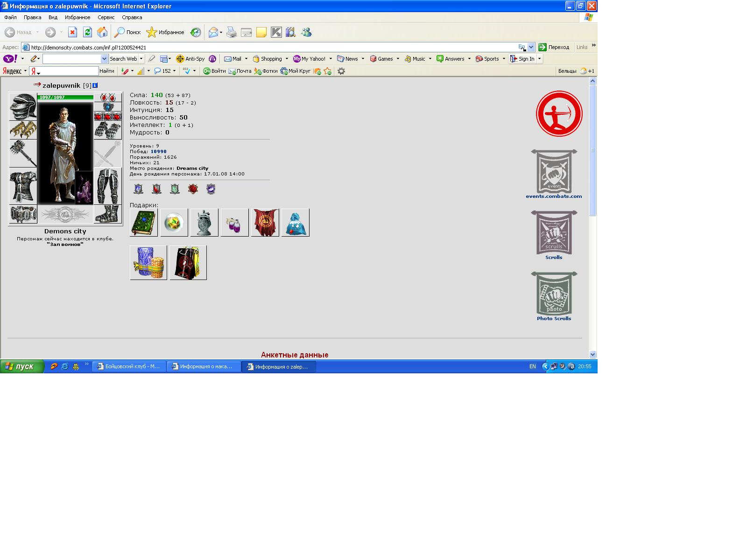Click the blue info icon next to zalepuwnik

click(x=95, y=85)
